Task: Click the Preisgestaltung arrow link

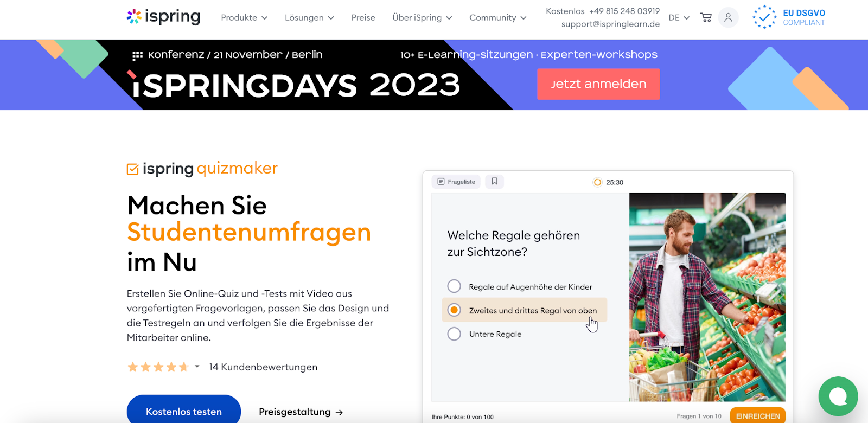Action: (x=301, y=412)
